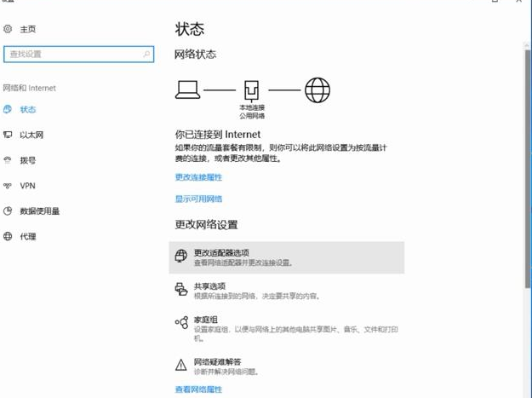Click the laptop icon in network diagram
This screenshot has height=398, width=532.
click(187, 90)
